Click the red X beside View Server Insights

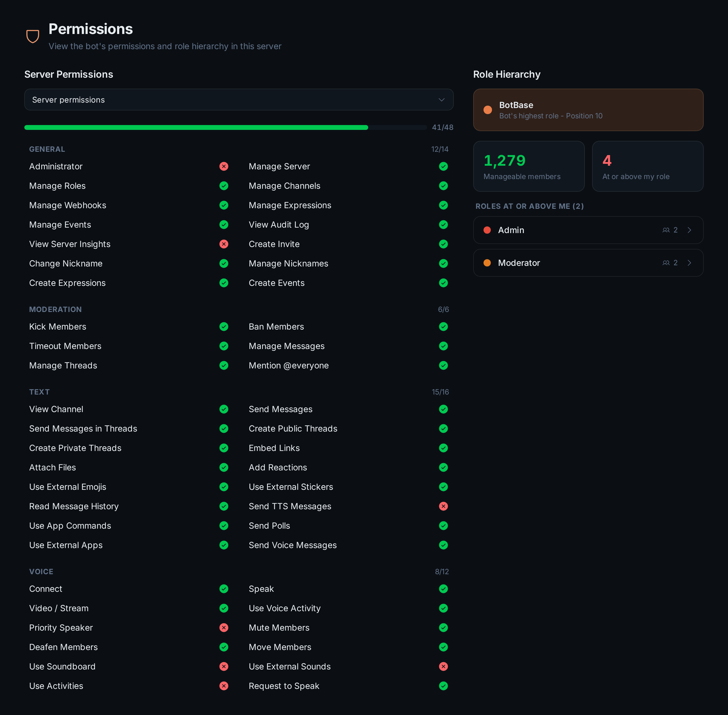tap(224, 244)
